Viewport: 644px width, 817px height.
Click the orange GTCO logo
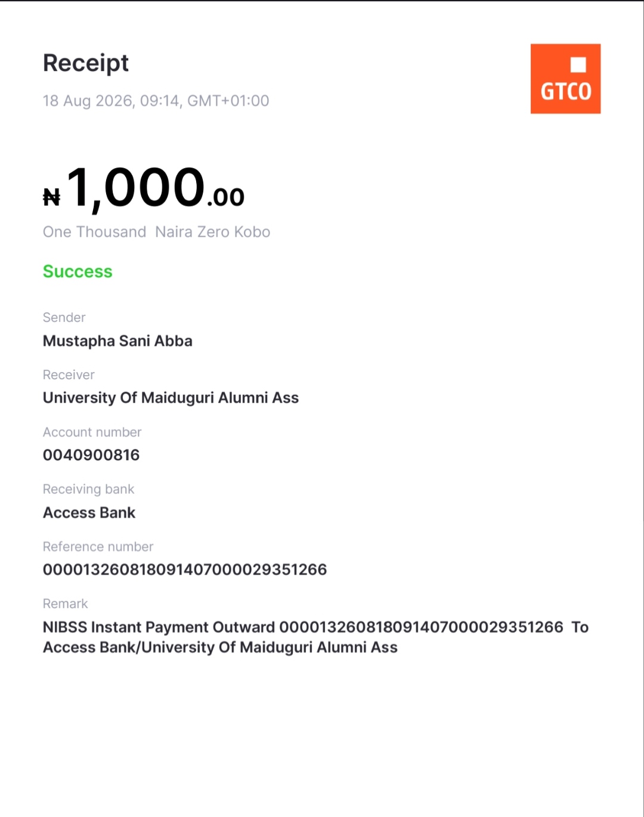coord(565,79)
